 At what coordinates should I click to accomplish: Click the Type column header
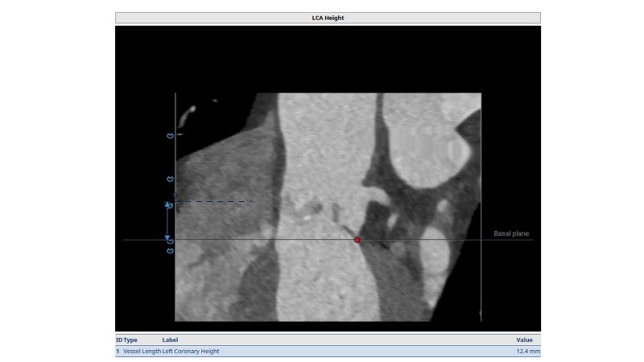click(x=130, y=340)
